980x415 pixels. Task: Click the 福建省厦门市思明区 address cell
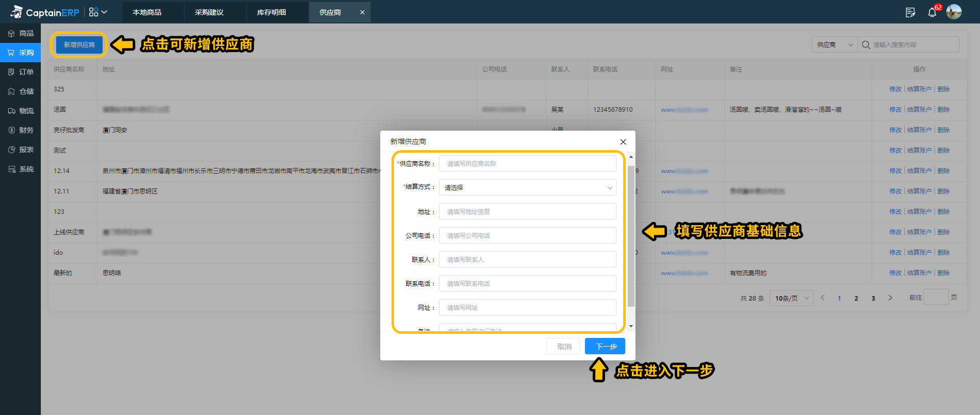pyautogui.click(x=130, y=191)
